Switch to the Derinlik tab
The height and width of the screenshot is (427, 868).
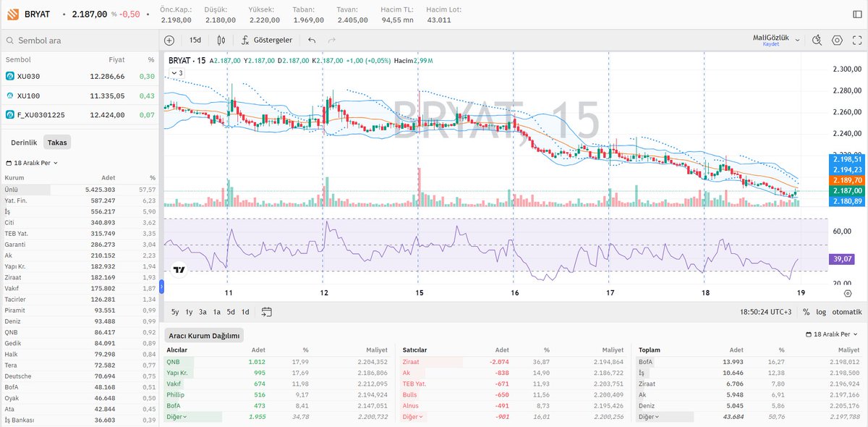pyautogui.click(x=23, y=143)
